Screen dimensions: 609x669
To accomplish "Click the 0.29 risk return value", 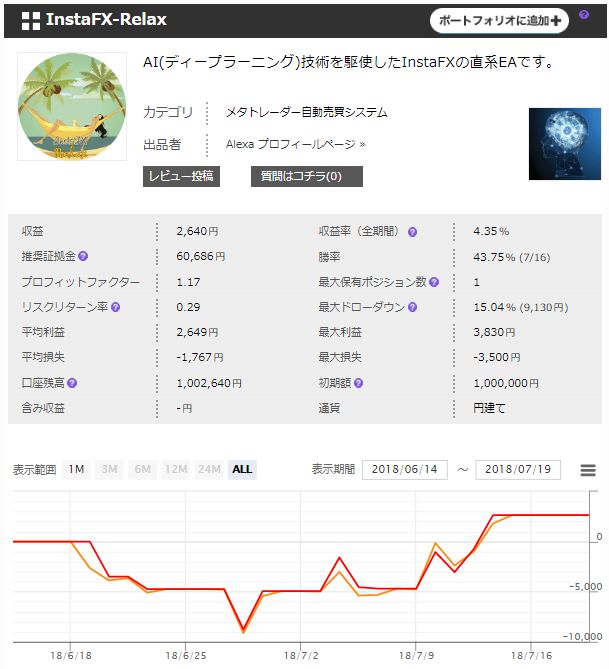I will pyautogui.click(x=188, y=307).
